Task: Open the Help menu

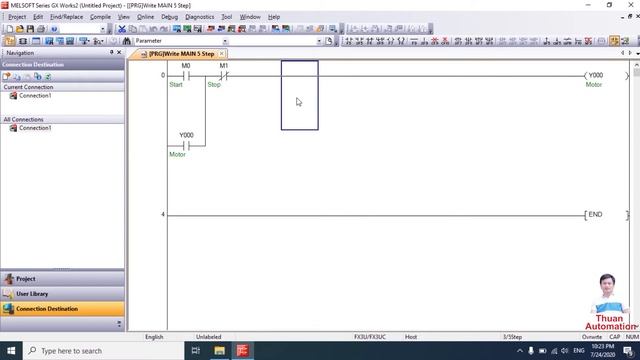Action: coord(274,17)
